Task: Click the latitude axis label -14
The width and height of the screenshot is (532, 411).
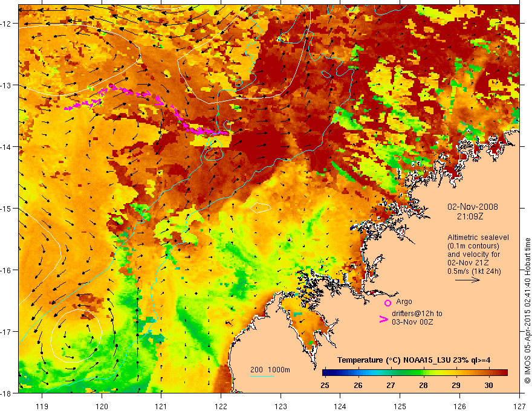Action: tap(7, 147)
